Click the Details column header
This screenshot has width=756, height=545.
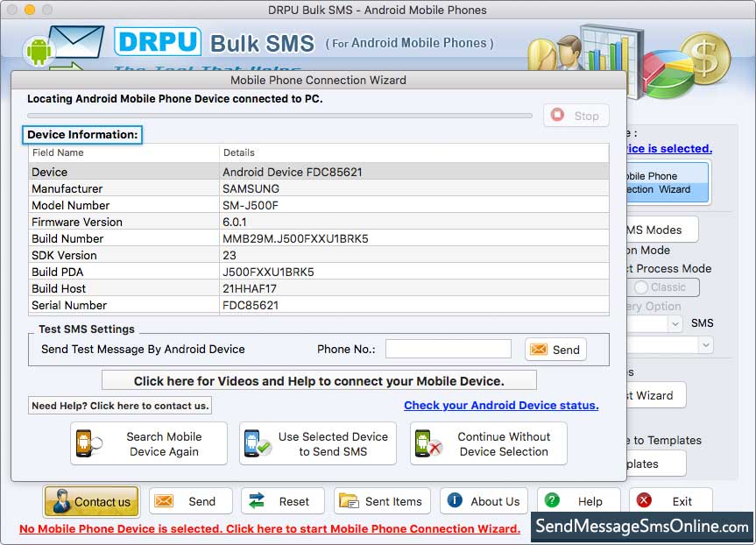[x=414, y=152]
